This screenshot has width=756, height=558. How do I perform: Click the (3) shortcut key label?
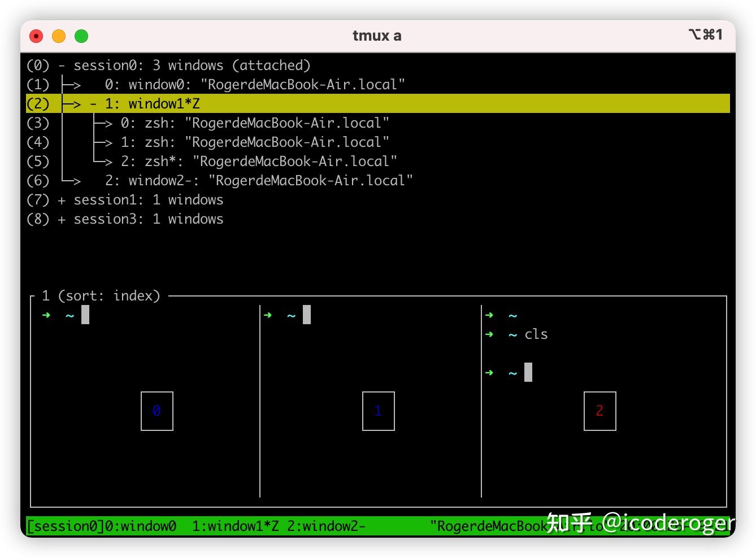tap(38, 123)
